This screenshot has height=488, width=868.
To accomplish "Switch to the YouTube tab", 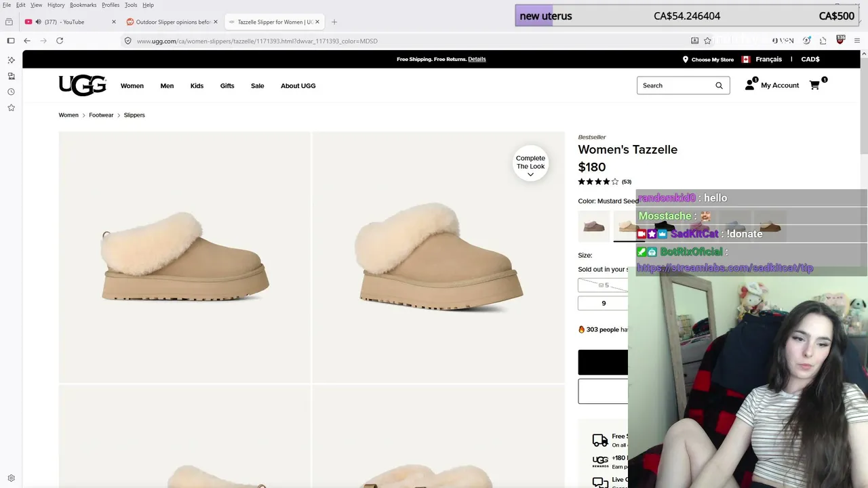I will [69, 22].
